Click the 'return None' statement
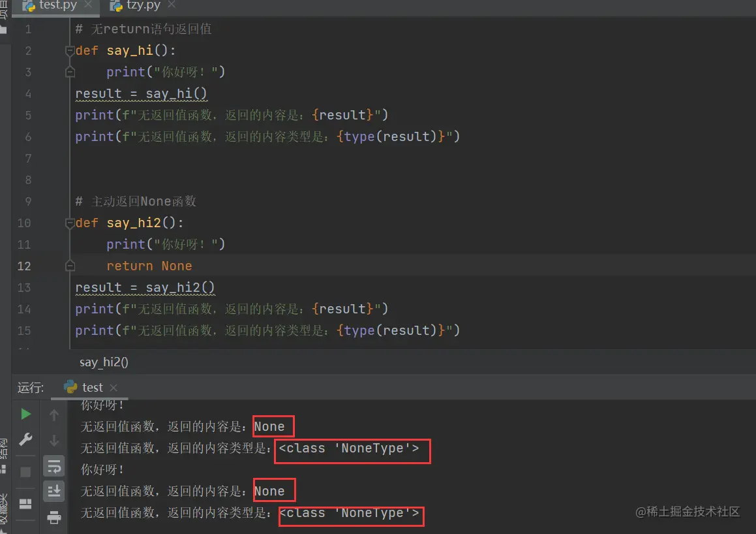 coord(149,266)
